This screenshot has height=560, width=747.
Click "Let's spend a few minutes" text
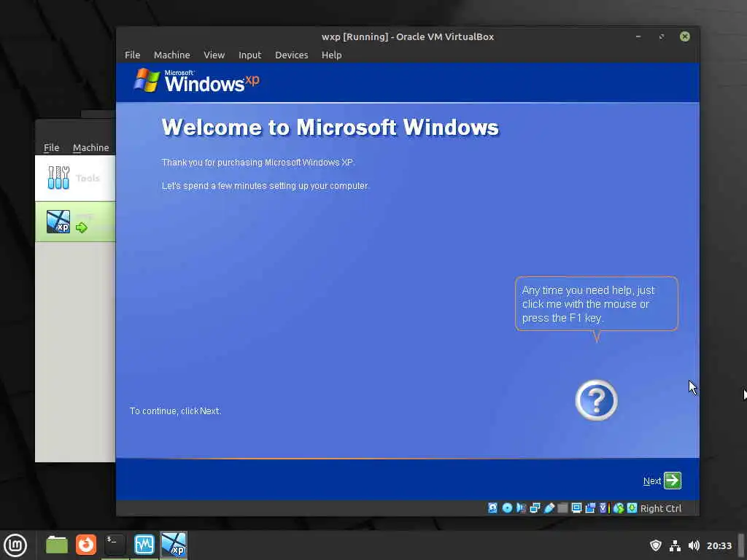tap(266, 186)
